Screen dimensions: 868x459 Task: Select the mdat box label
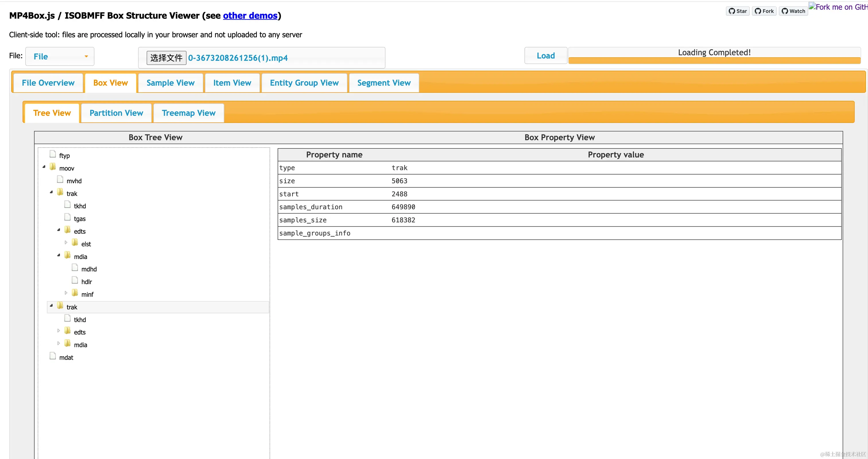pos(66,358)
